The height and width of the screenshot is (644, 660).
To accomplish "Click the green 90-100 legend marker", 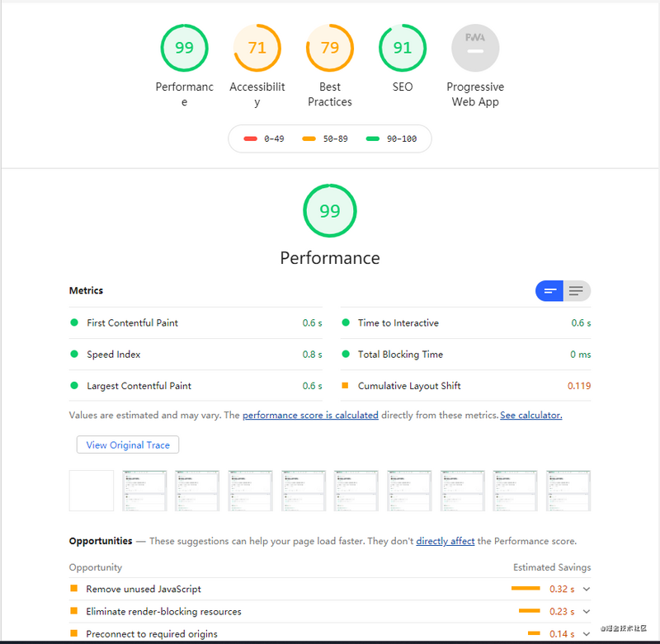I will coord(373,139).
